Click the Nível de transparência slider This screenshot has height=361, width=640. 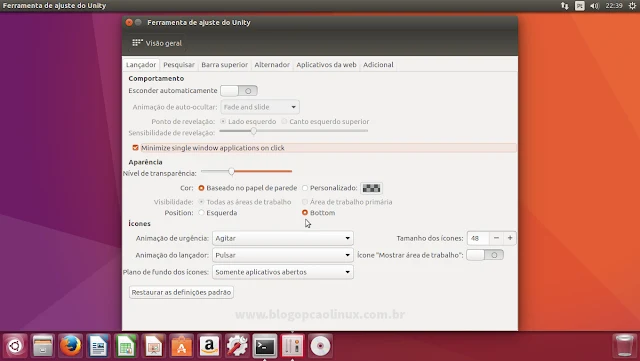(246, 172)
